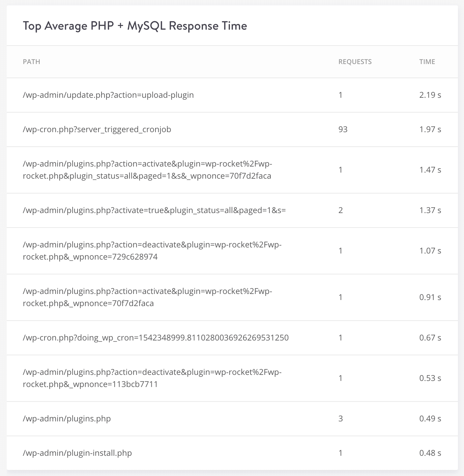Click the REQUESTS column header
Image resolution: width=464 pixels, height=476 pixels.
[x=355, y=62]
